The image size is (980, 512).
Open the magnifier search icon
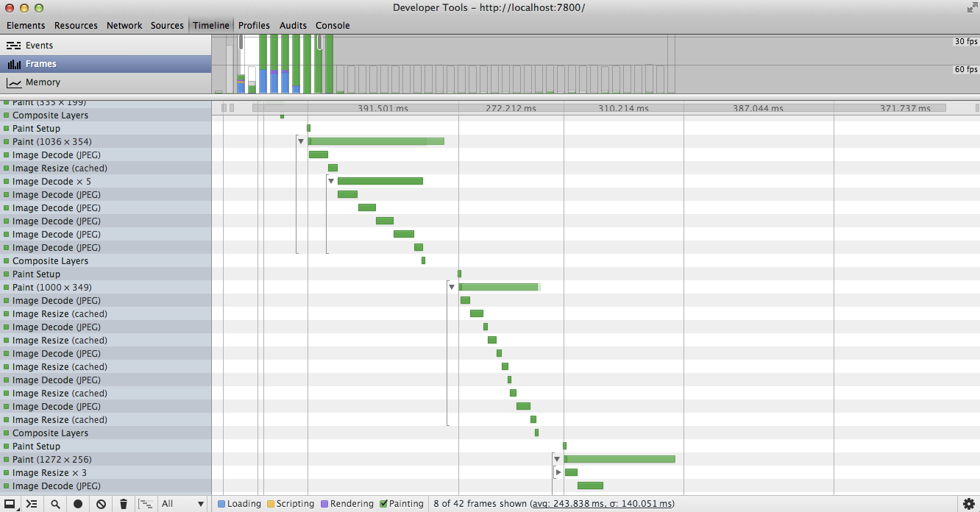(55, 504)
